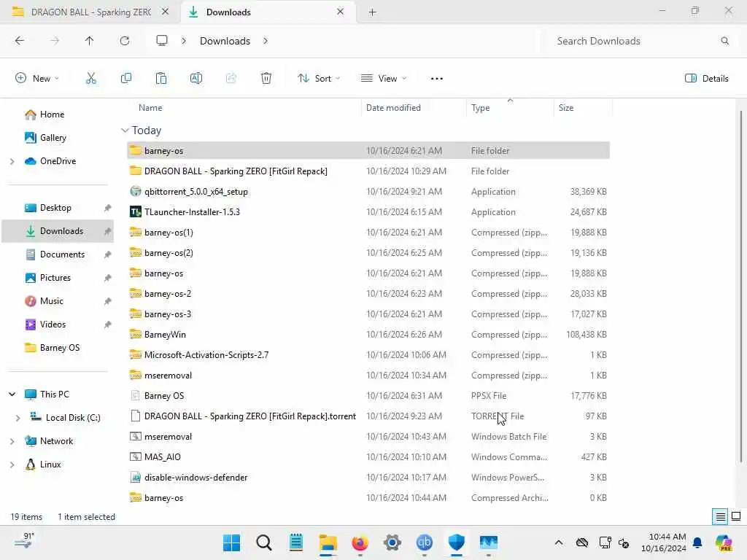Select disable-windows-defender script
Image resolution: width=747 pixels, height=560 pixels.
pos(368,478)
